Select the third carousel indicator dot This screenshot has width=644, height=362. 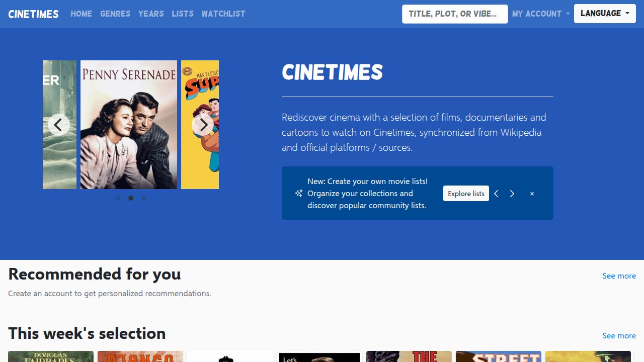[x=144, y=198]
